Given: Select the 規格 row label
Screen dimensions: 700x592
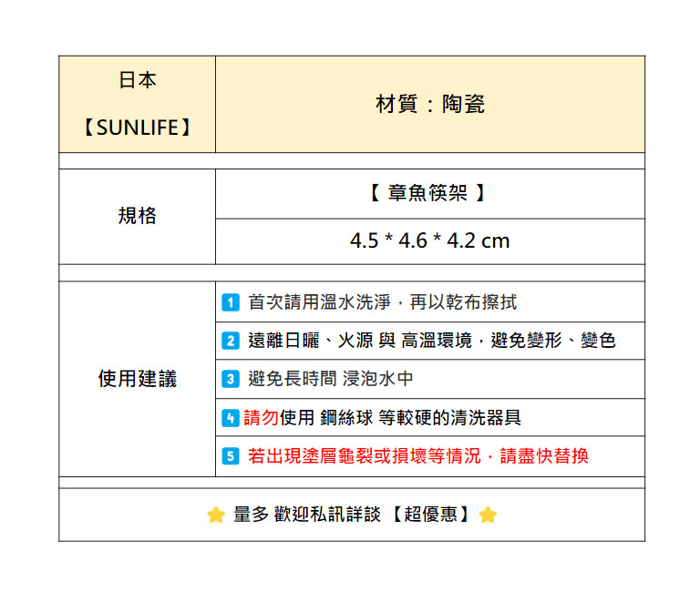Looking at the screenshot, I should tap(137, 216).
